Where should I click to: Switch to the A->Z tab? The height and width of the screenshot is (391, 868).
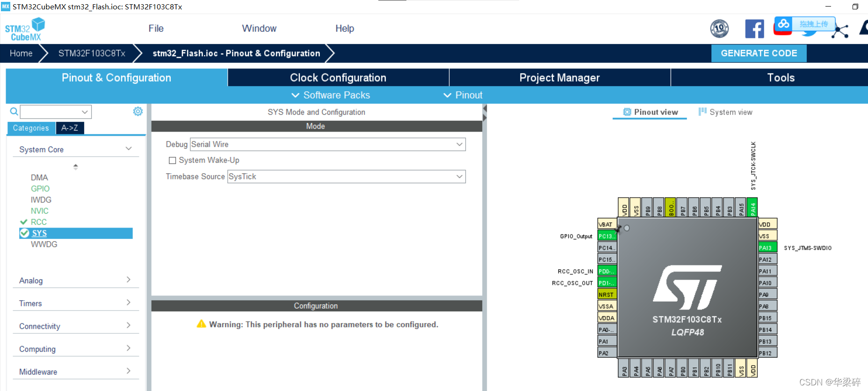pos(70,128)
